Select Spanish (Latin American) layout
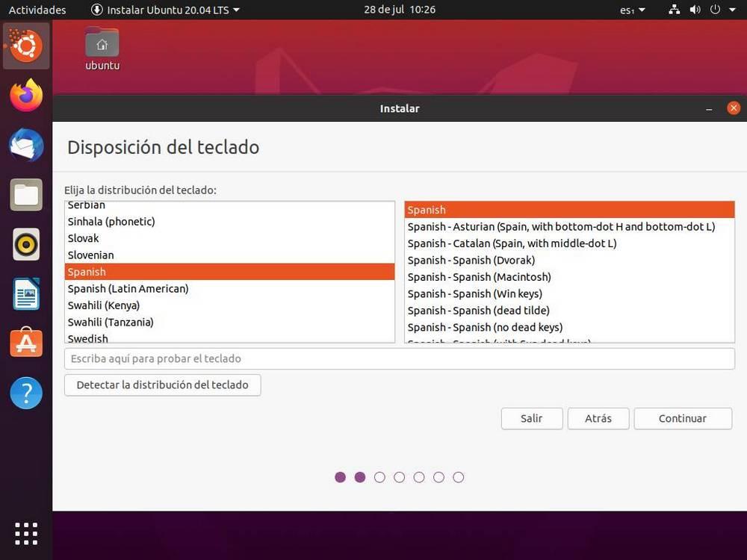The width and height of the screenshot is (747, 560). pos(128,288)
